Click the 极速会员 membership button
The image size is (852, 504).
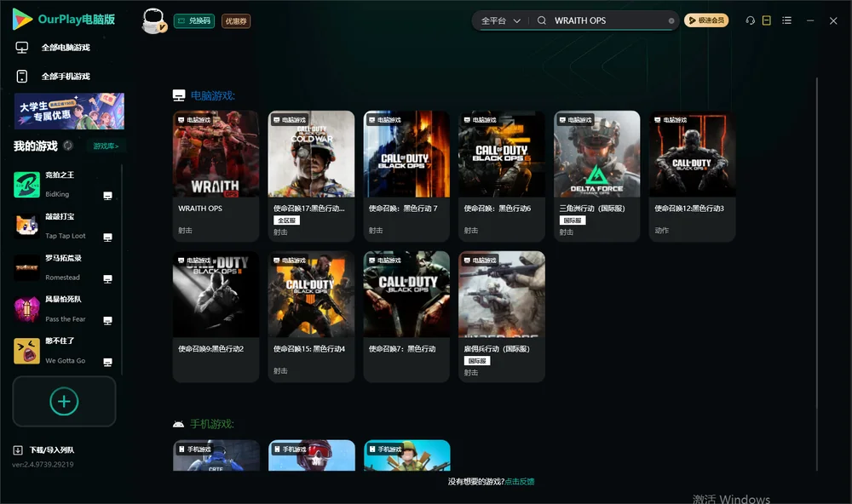(x=705, y=20)
